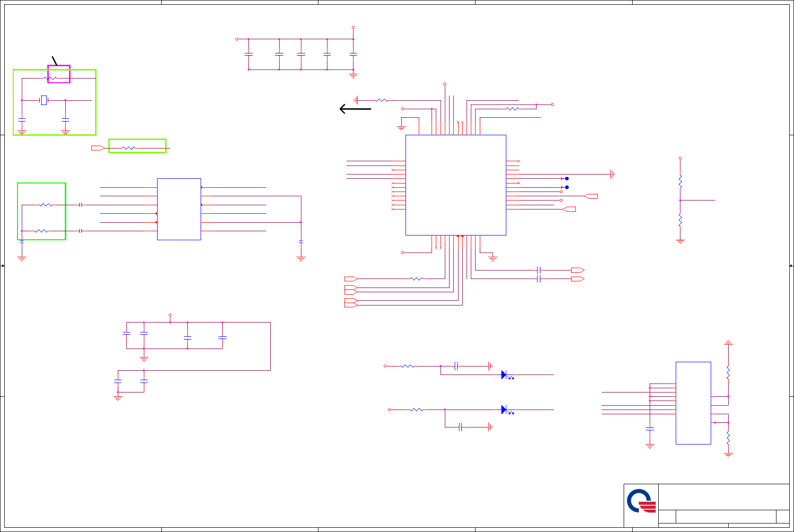Select the large square IC in the center
794x532 pixels.
(456, 185)
